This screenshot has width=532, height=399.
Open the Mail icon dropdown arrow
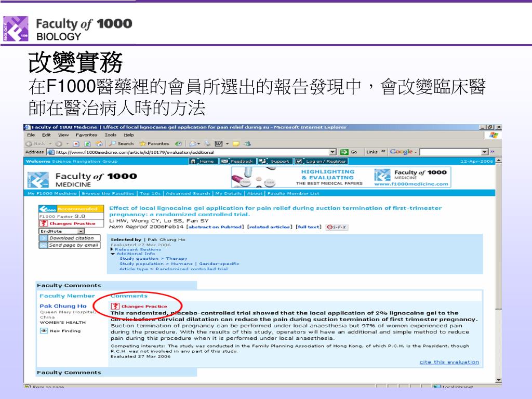click(x=198, y=144)
